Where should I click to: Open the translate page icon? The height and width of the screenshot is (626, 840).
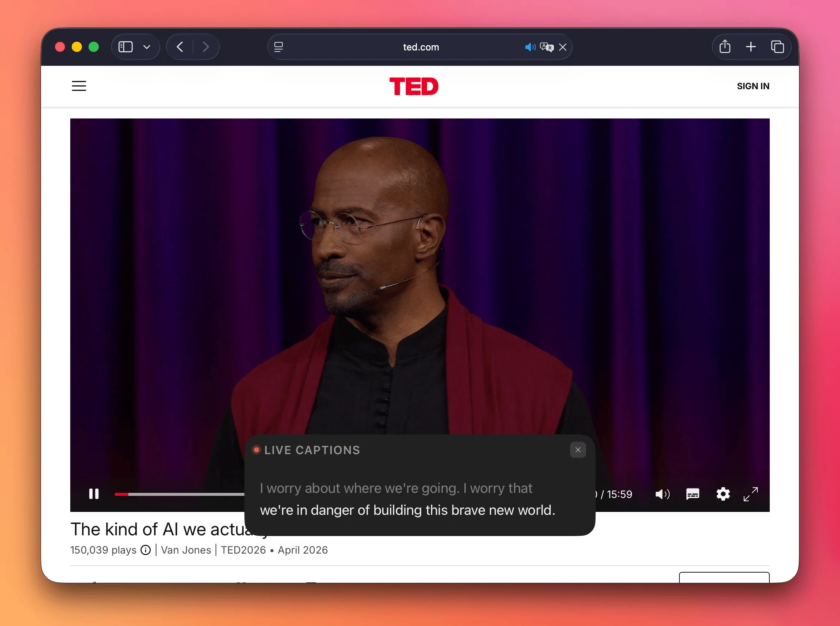coord(547,47)
